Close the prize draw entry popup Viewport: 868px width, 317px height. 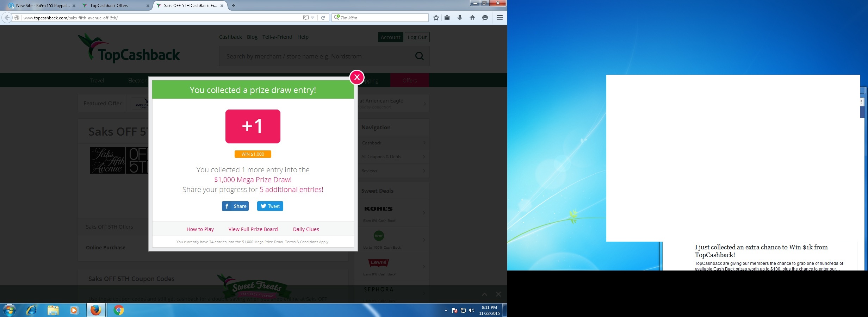(357, 77)
